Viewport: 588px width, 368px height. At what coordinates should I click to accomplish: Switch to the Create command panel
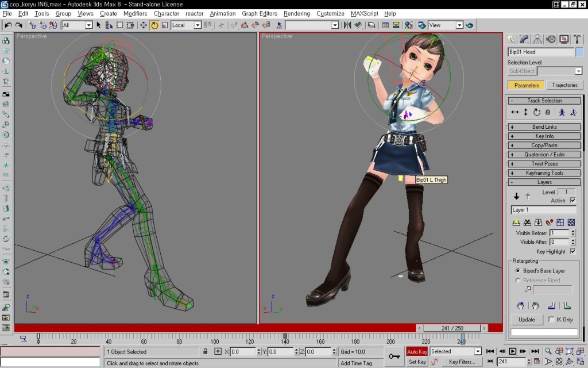511,39
